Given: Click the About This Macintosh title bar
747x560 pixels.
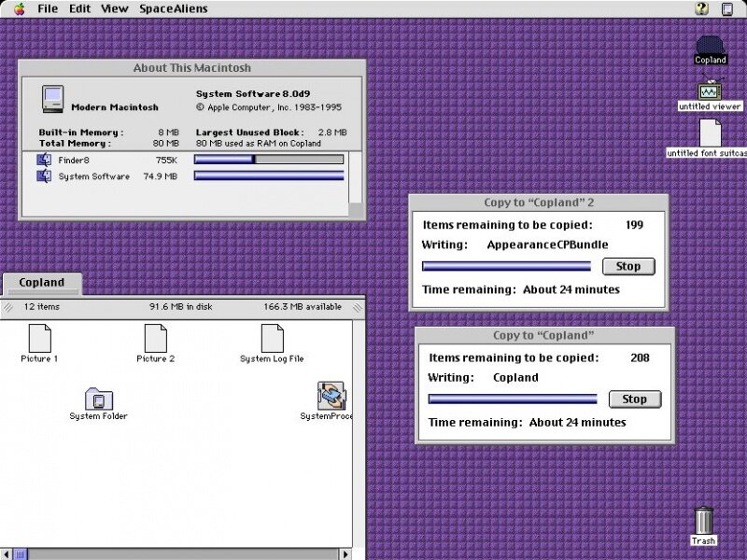Looking at the screenshot, I should tap(192, 67).
